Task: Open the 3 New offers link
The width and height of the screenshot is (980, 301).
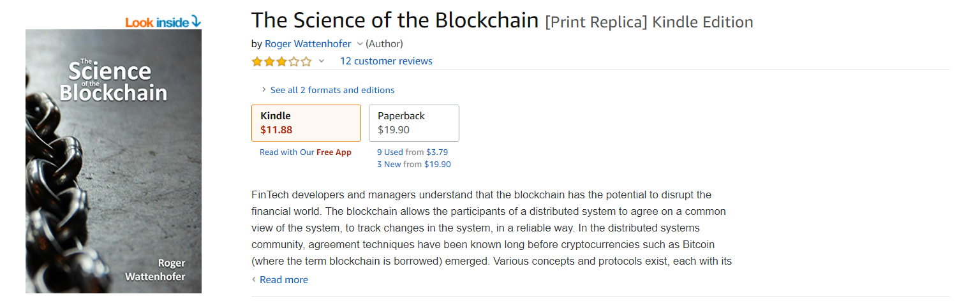Action: pyautogui.click(x=389, y=164)
